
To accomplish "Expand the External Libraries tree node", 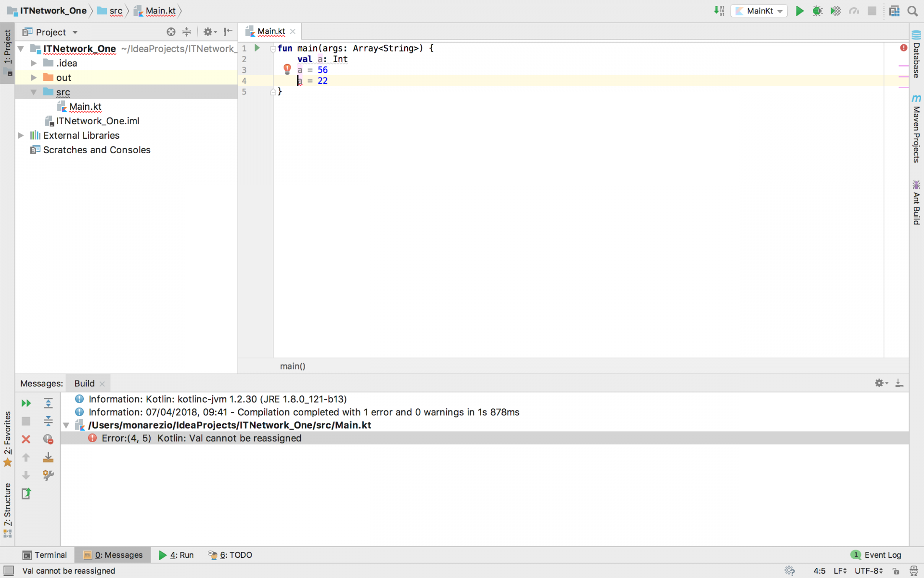I will (21, 135).
